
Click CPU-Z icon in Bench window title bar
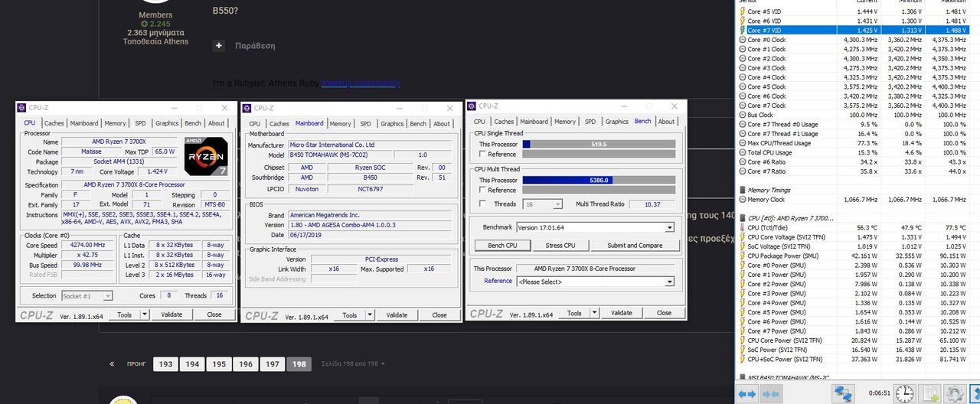click(472, 106)
